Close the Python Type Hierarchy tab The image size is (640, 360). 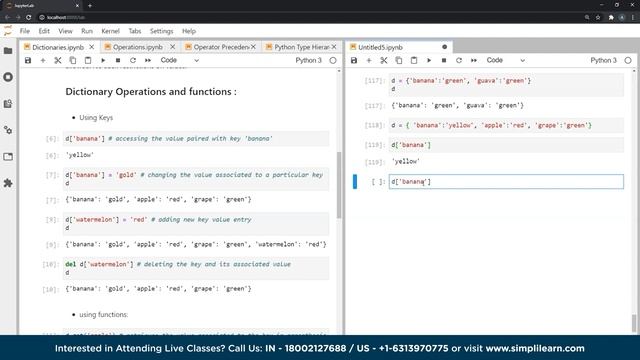tap(334, 47)
